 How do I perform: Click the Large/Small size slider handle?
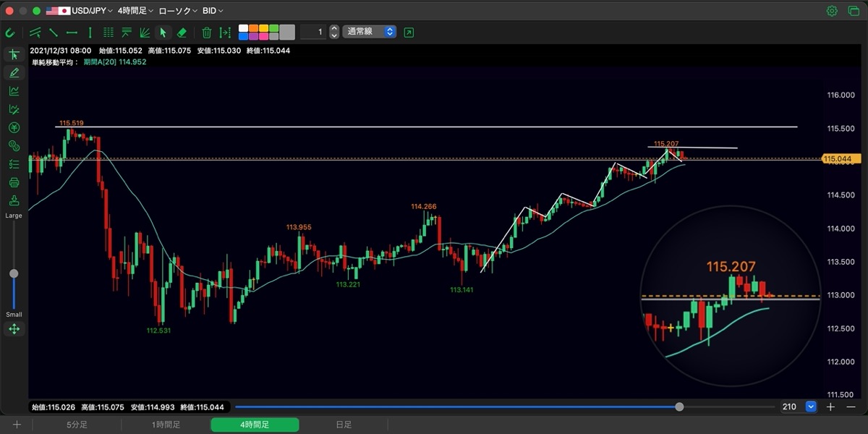tap(14, 273)
